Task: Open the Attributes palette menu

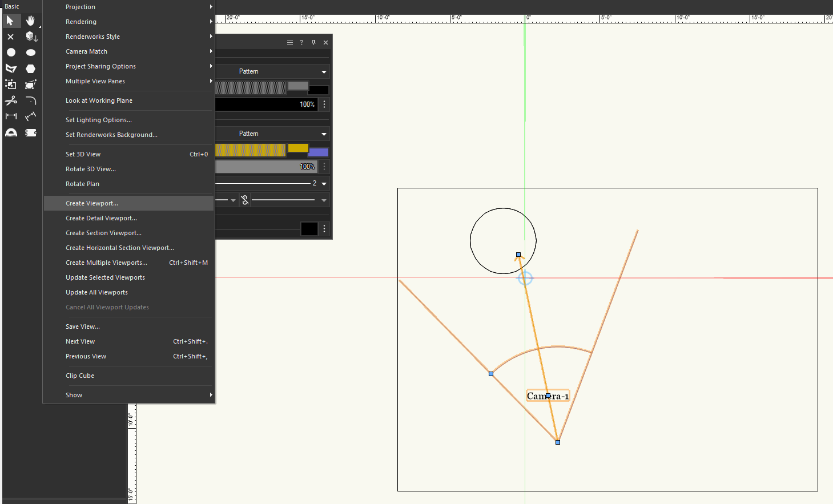Action: (x=290, y=42)
